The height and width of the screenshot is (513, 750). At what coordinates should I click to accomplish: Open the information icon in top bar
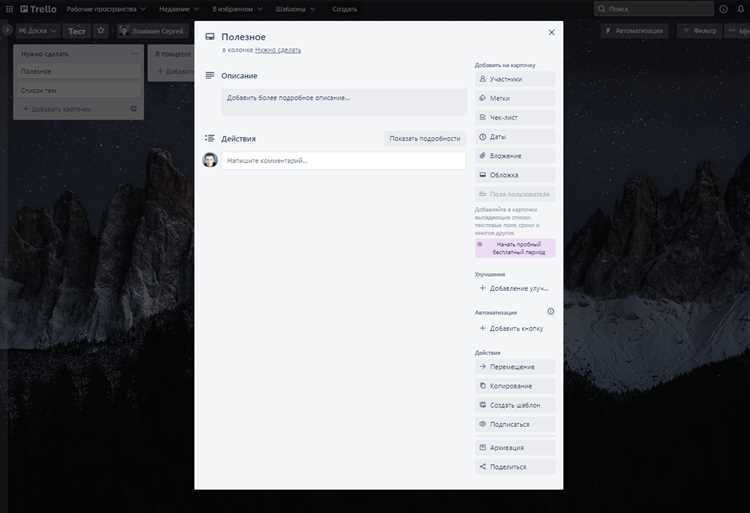[x=723, y=9]
